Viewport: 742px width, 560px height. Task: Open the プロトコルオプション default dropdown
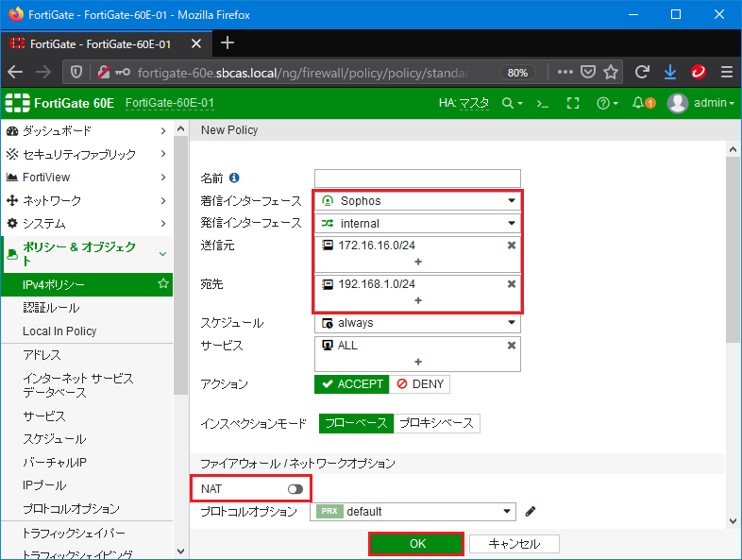point(413,512)
